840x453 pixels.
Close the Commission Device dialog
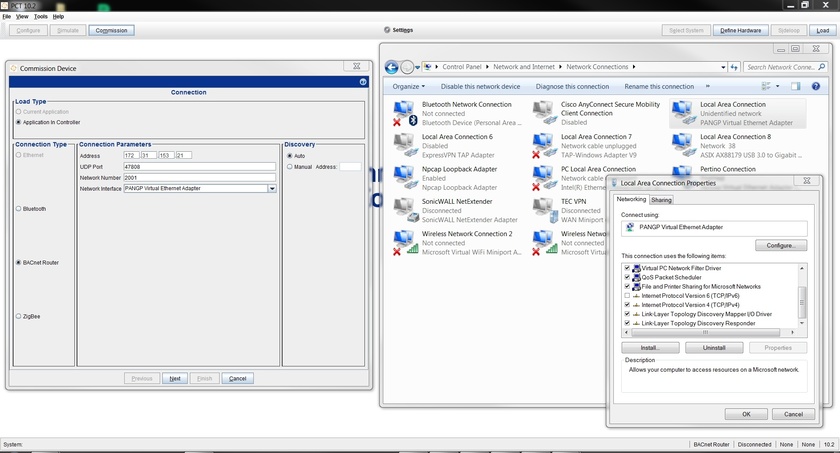click(356, 66)
